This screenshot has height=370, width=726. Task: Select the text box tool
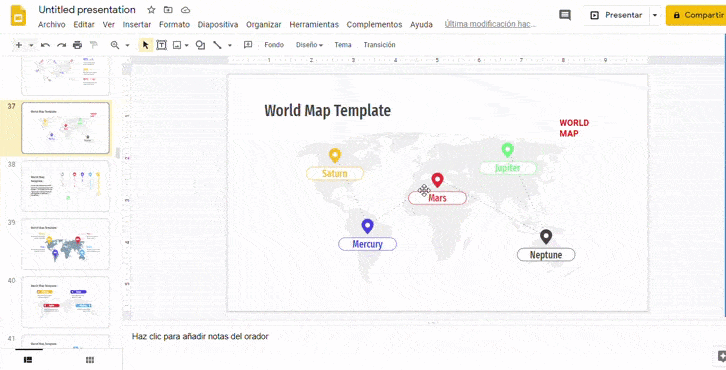(161, 45)
